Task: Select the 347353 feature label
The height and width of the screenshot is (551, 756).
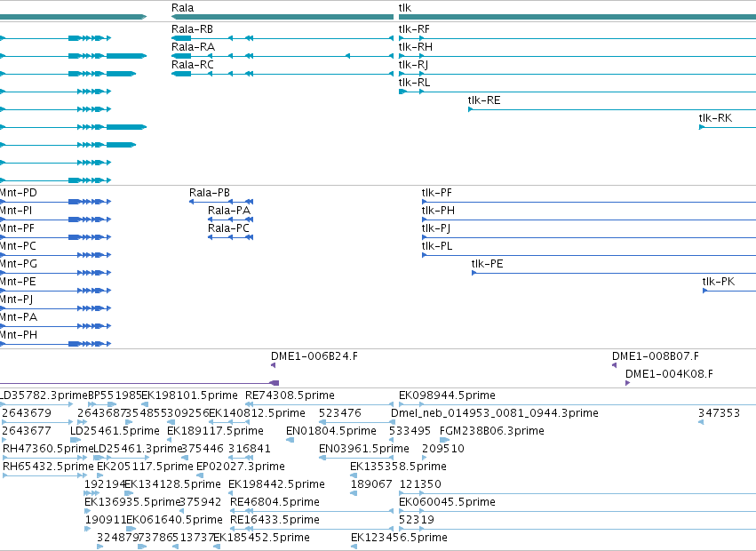Action: point(719,413)
